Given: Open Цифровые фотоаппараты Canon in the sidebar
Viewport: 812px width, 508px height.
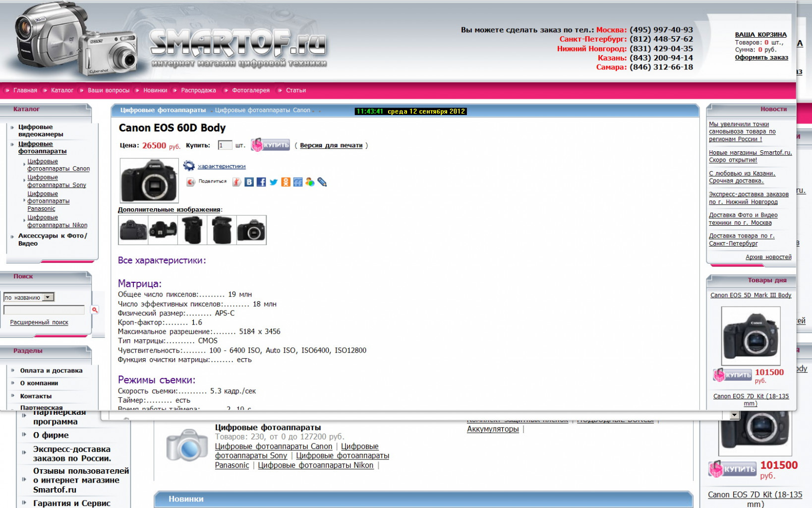Looking at the screenshot, I should pyautogui.click(x=58, y=165).
